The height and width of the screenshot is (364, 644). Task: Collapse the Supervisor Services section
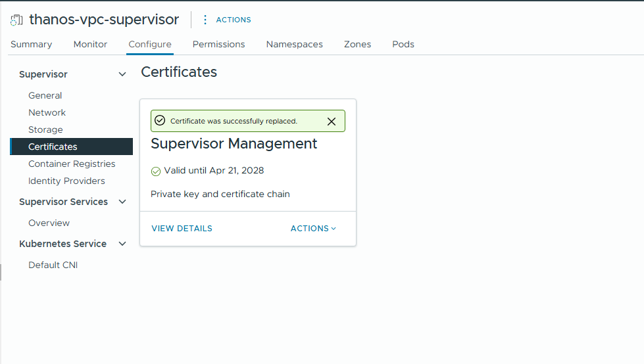(x=122, y=202)
